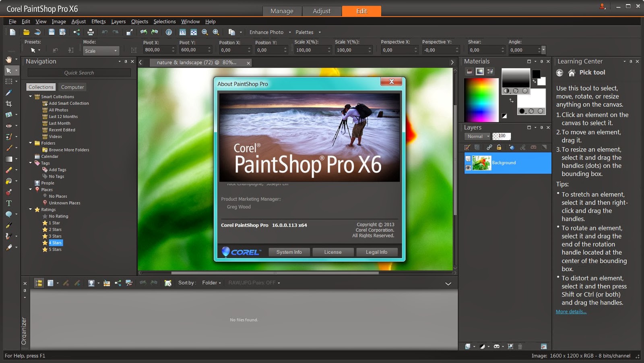The width and height of the screenshot is (644, 363).
Task: Select the Background layer thumbnail
Action: coord(481,163)
